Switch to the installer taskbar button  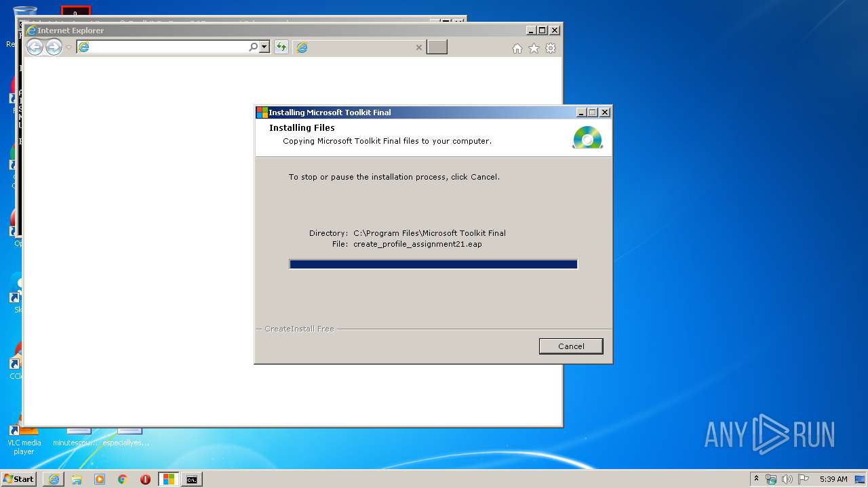click(x=168, y=479)
